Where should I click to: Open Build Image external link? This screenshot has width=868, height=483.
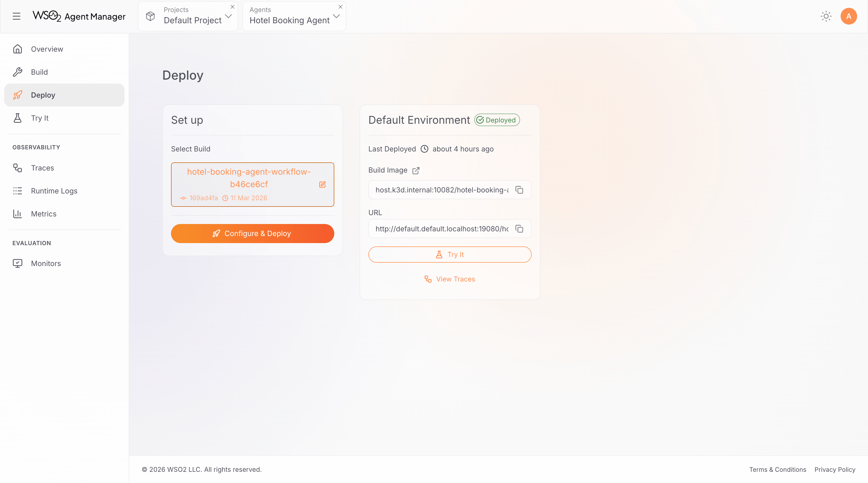[x=416, y=170]
